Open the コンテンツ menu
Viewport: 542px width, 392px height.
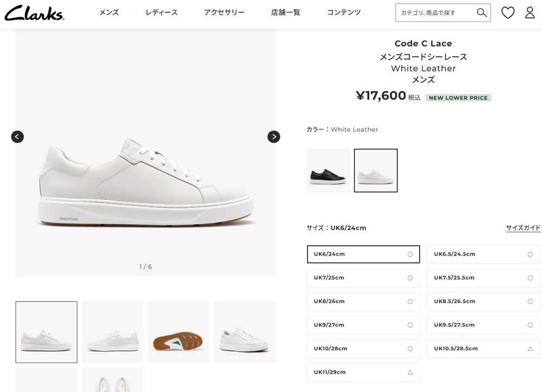pos(344,13)
